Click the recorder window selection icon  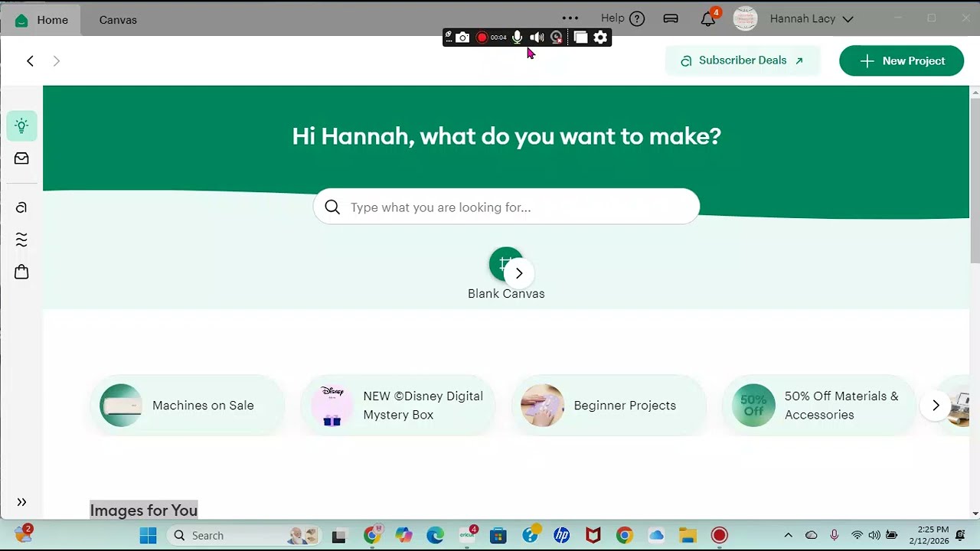(580, 37)
